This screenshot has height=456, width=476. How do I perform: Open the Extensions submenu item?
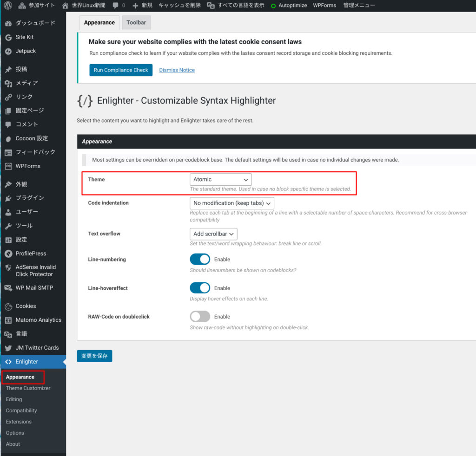pos(19,422)
